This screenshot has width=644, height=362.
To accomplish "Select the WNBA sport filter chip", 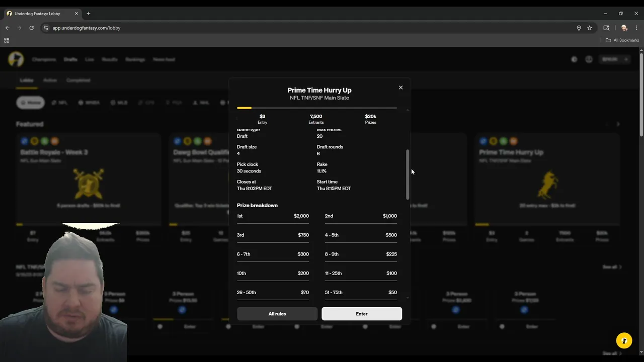I will pos(89,103).
